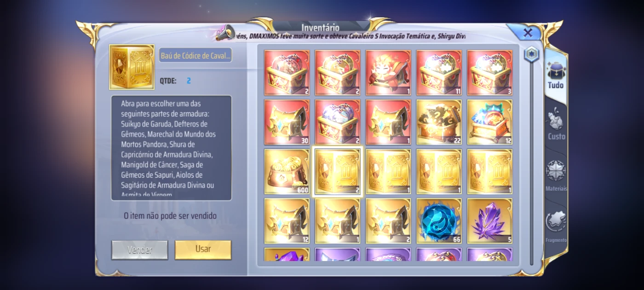This screenshot has width=644, height=290.
Task: Click the inventory scrollbar handle at top
Action: point(531,53)
